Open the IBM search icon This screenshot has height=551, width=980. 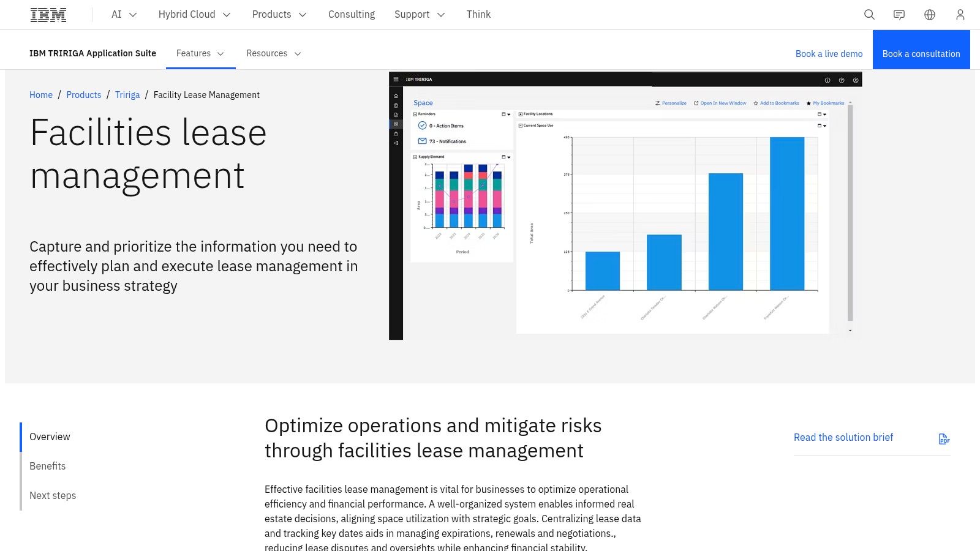point(869,14)
